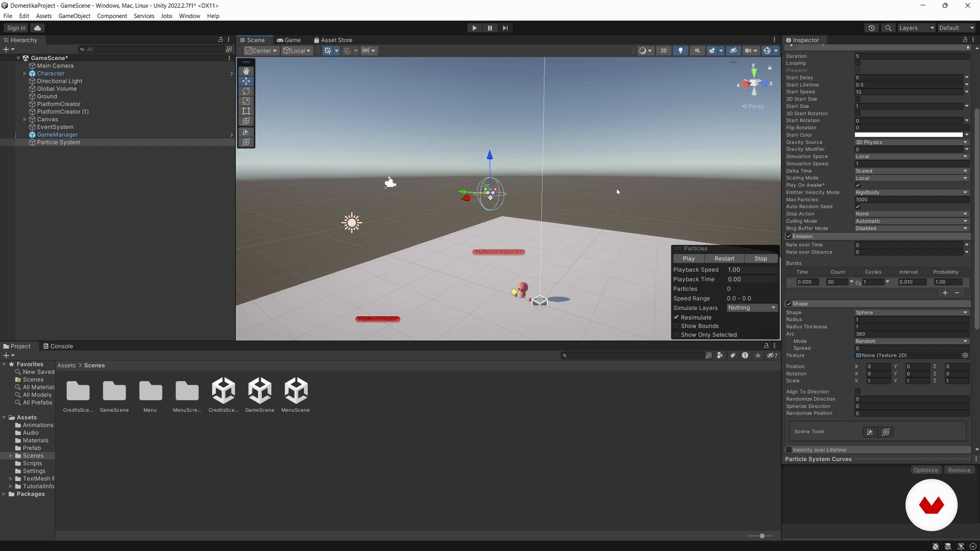Toggle 3D Start Size checkbox

(x=857, y=99)
